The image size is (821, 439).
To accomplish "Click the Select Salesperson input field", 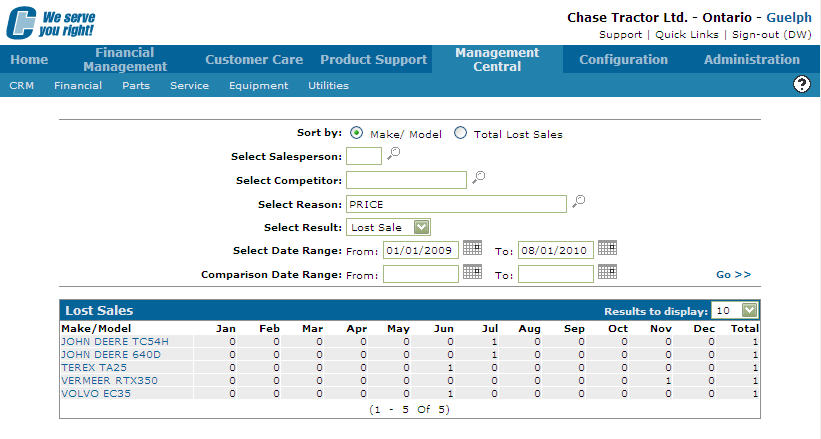I will pyautogui.click(x=364, y=156).
